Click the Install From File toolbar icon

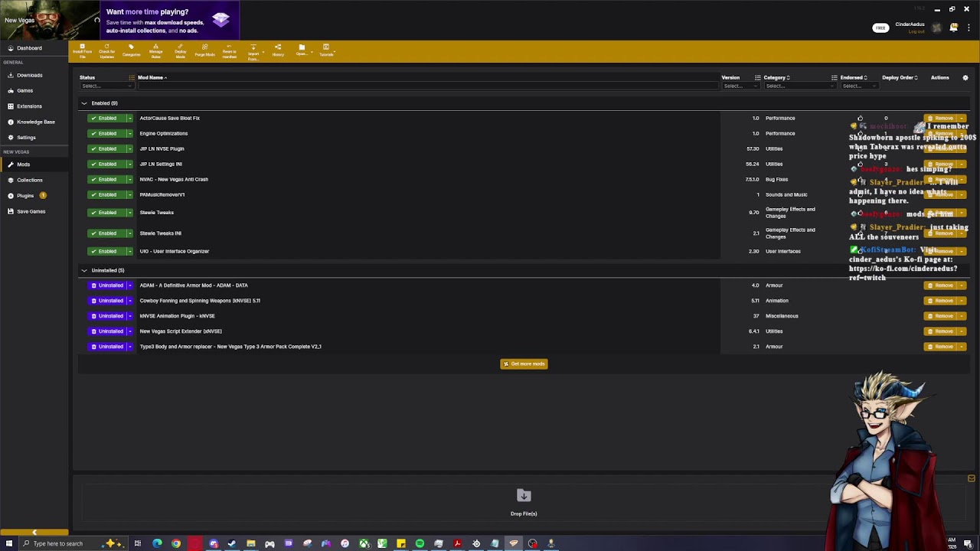(82, 51)
